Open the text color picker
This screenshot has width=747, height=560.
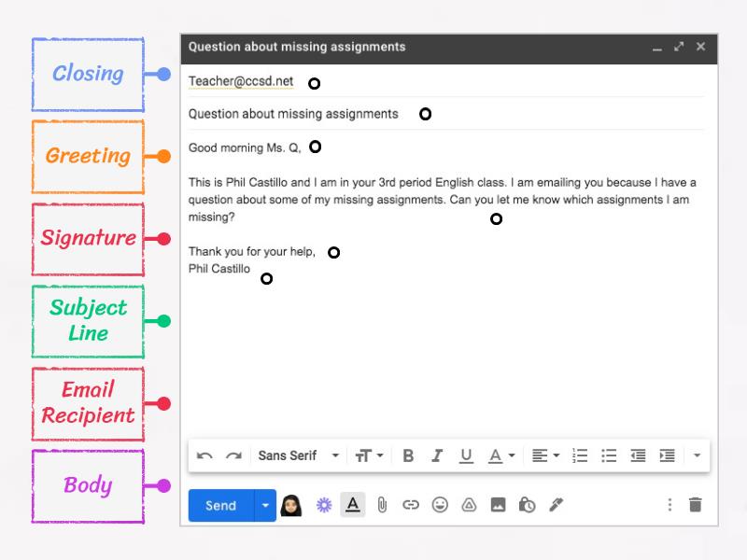coord(500,455)
